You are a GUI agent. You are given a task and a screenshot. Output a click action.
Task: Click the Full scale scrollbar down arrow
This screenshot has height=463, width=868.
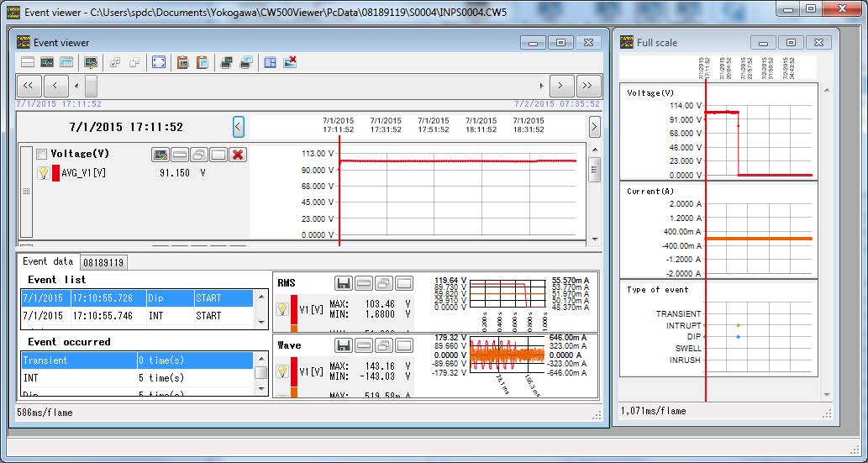pyautogui.click(x=827, y=395)
